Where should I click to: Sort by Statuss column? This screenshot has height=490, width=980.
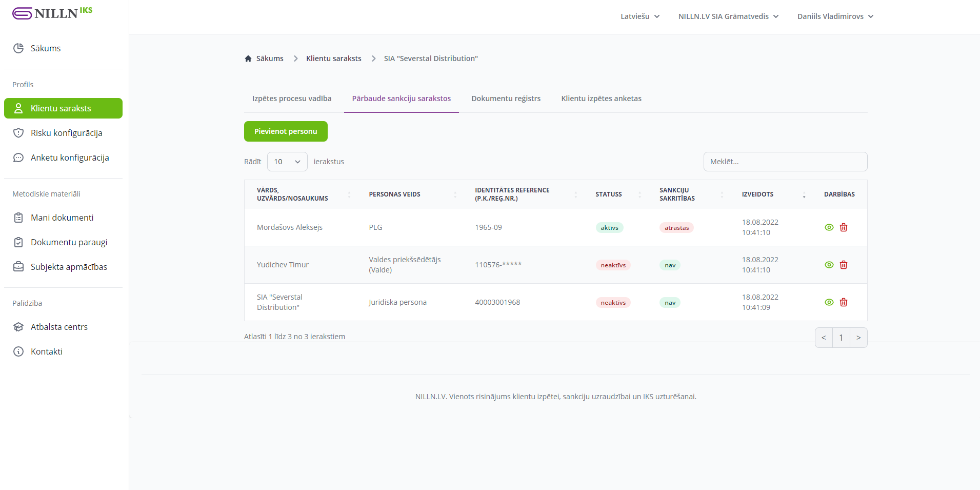point(615,194)
